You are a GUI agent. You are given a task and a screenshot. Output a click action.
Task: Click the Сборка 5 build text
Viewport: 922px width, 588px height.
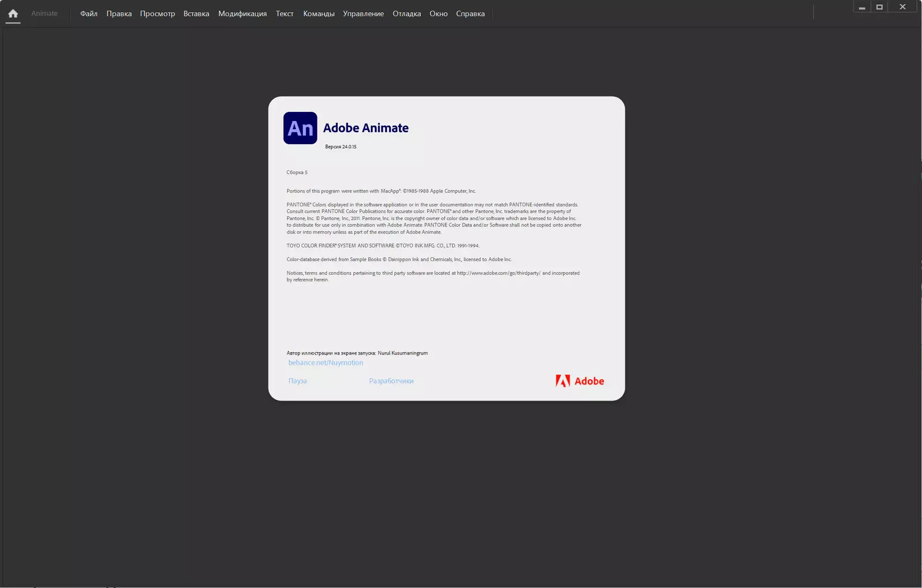[x=297, y=172]
